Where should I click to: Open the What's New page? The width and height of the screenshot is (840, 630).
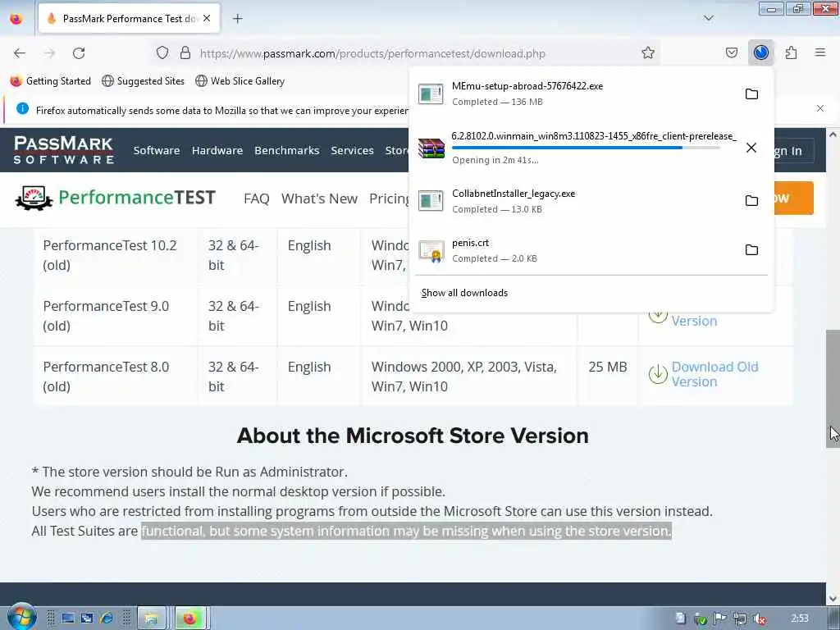click(x=319, y=199)
